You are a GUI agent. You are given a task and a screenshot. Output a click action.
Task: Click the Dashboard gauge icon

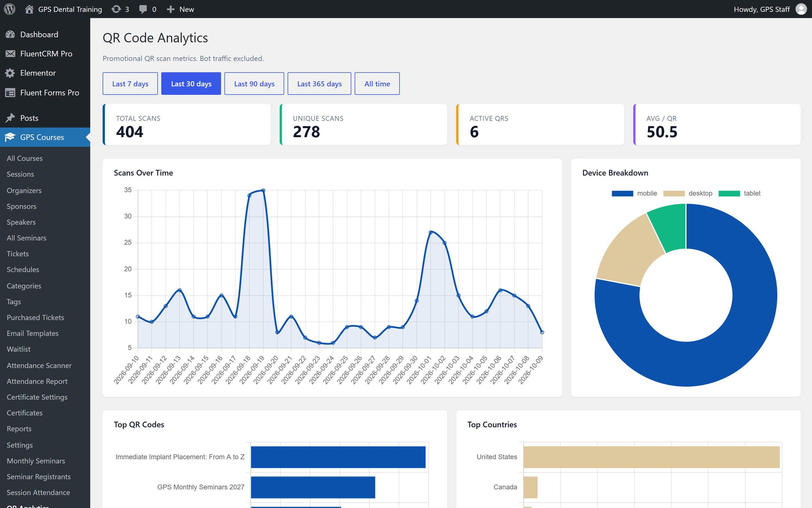10,35
